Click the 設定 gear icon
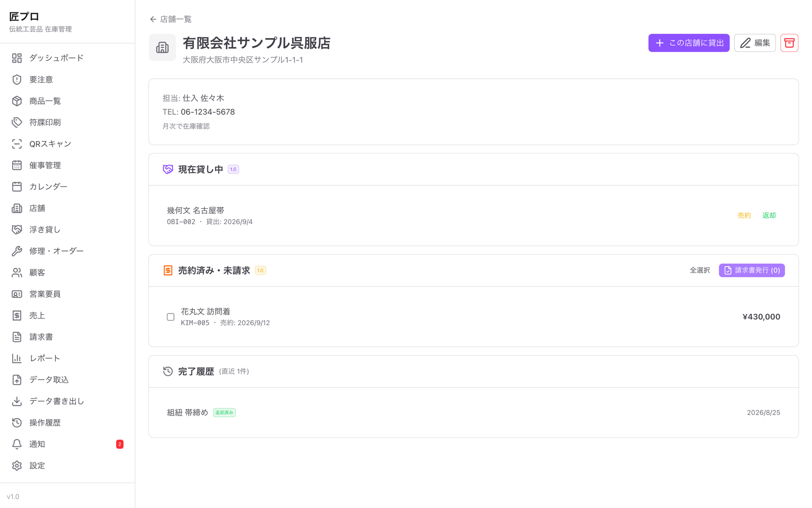The height and width of the screenshot is (508, 812). 17,465
